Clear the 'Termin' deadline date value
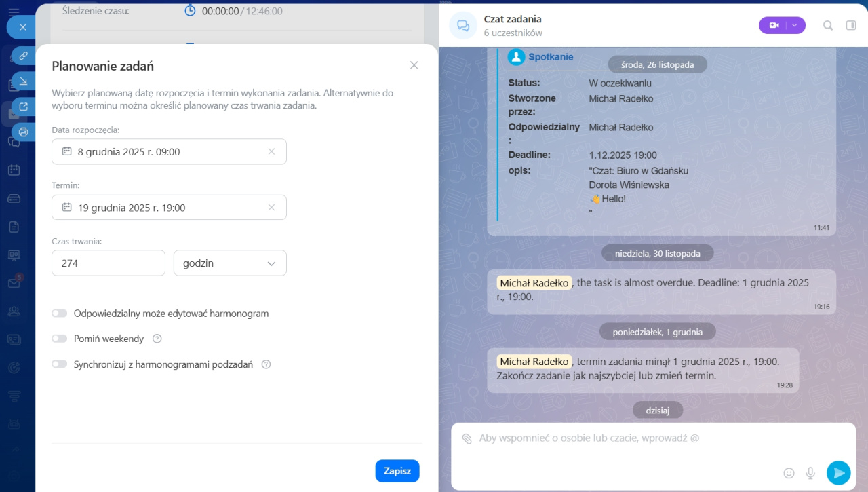The height and width of the screenshot is (492, 868). (x=271, y=208)
